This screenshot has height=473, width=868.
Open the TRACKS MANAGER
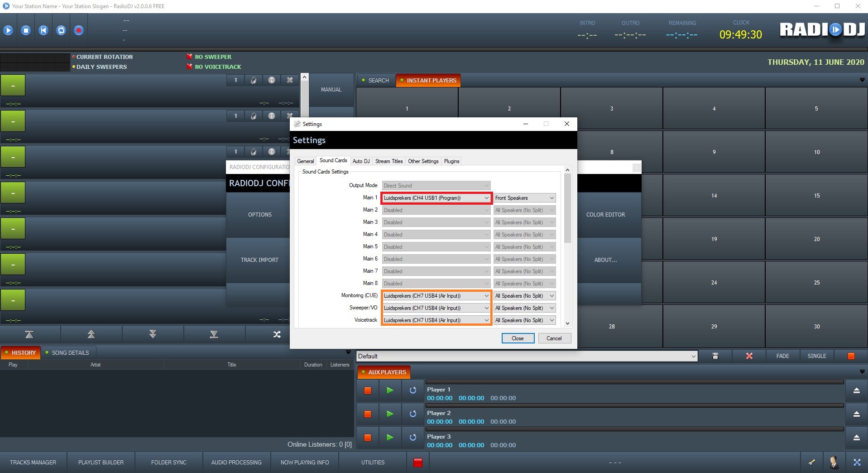click(x=33, y=463)
